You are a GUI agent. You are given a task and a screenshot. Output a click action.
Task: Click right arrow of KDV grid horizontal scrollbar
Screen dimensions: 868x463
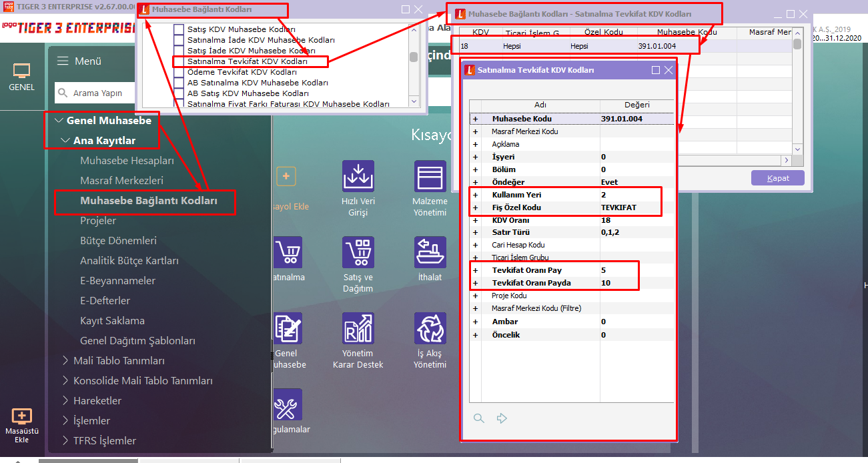coord(787,160)
